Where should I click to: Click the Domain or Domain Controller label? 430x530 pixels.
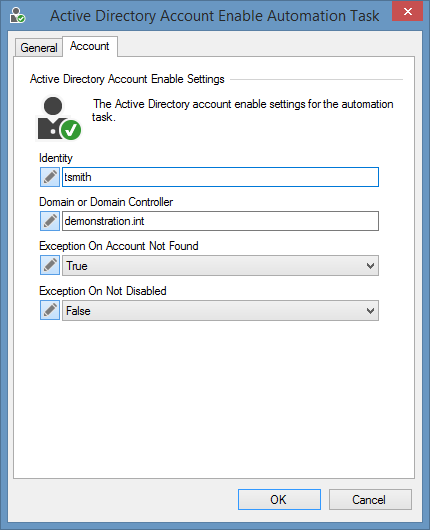[106, 202]
